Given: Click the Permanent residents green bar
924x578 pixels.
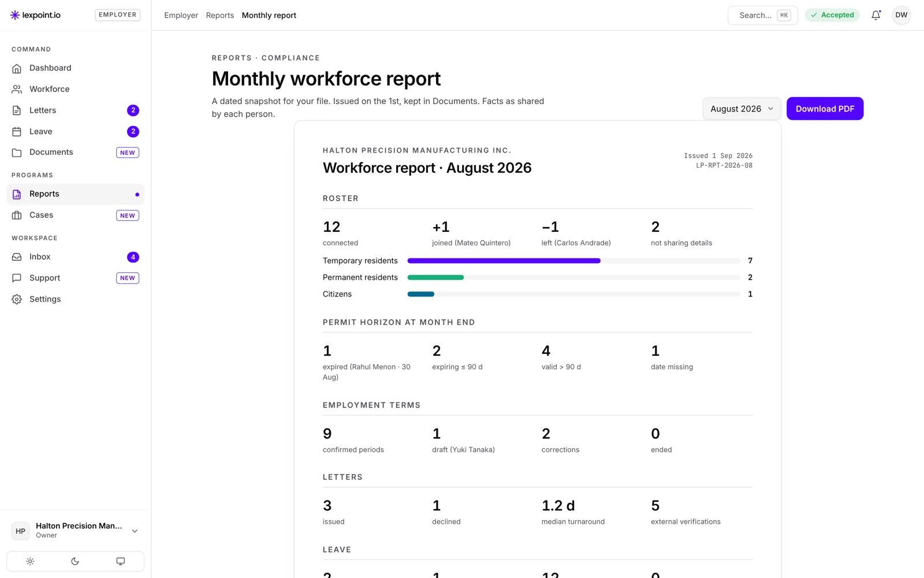Looking at the screenshot, I should coord(435,277).
